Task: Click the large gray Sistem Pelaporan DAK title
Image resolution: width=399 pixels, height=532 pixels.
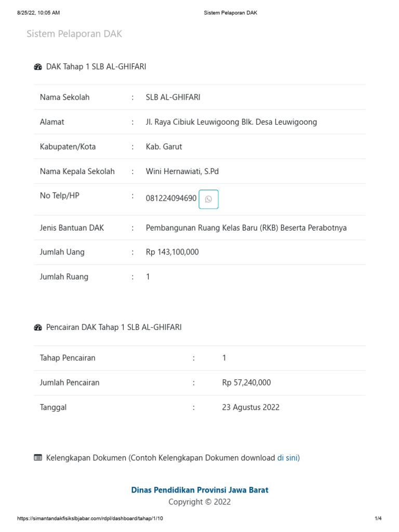Action: 74,34
